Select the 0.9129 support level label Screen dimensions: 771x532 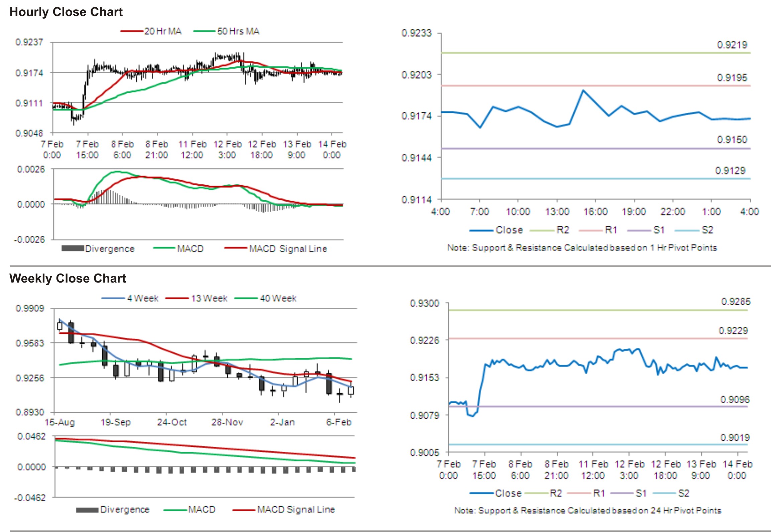pyautogui.click(x=730, y=171)
